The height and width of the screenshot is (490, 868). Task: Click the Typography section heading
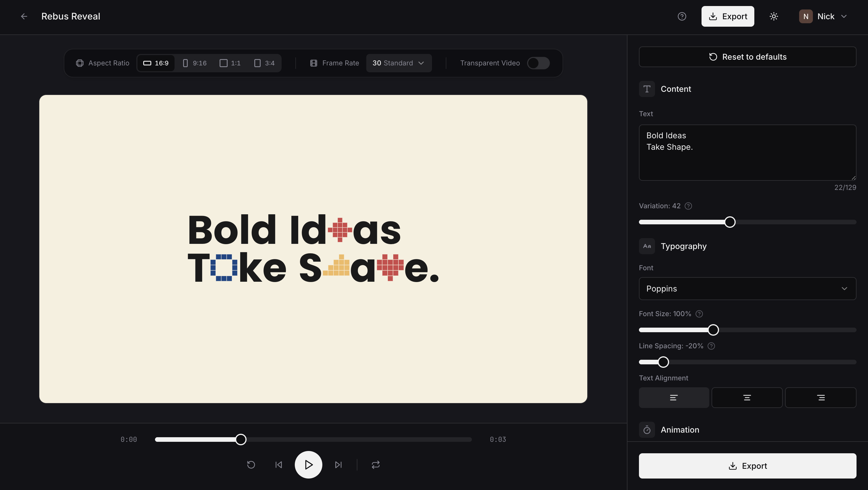coord(683,246)
